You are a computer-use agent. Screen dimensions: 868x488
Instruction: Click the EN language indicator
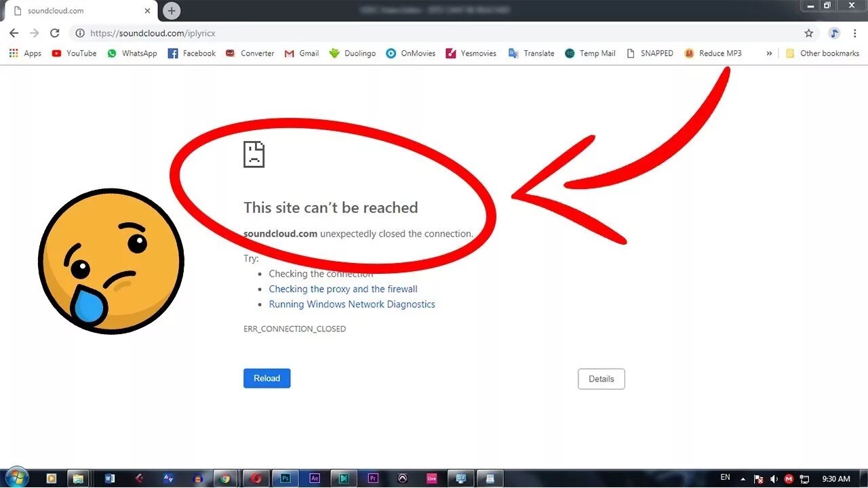click(x=725, y=478)
